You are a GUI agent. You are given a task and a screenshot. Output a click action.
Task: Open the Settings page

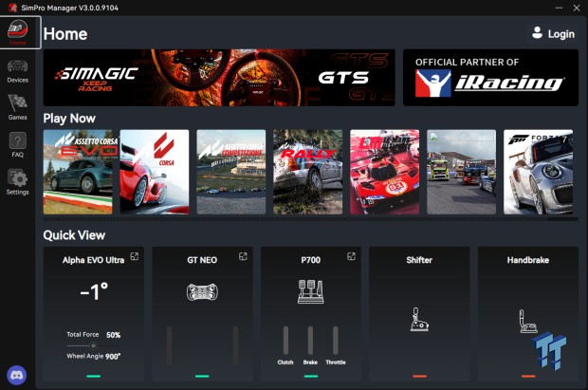click(x=18, y=182)
